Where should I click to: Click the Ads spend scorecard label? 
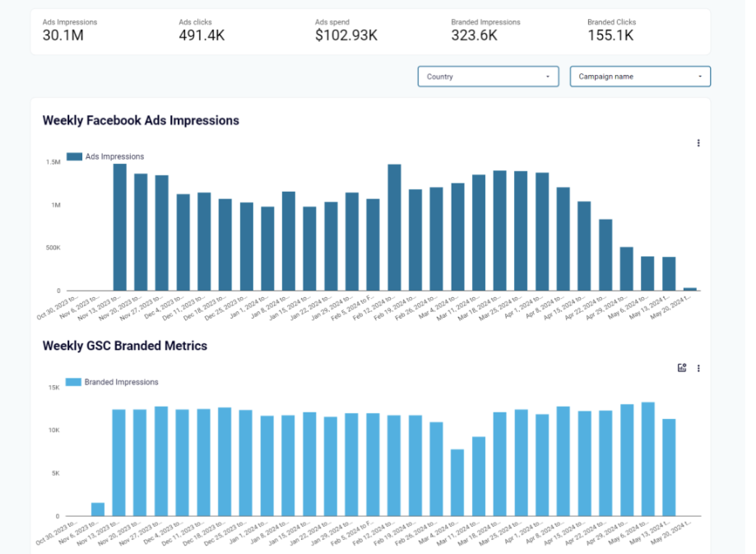point(332,22)
